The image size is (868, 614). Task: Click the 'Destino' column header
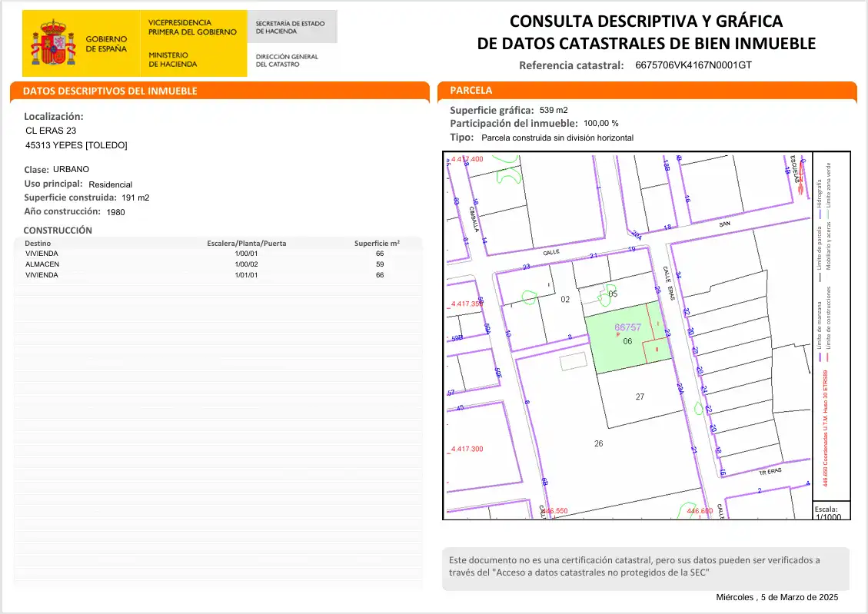[x=38, y=244]
